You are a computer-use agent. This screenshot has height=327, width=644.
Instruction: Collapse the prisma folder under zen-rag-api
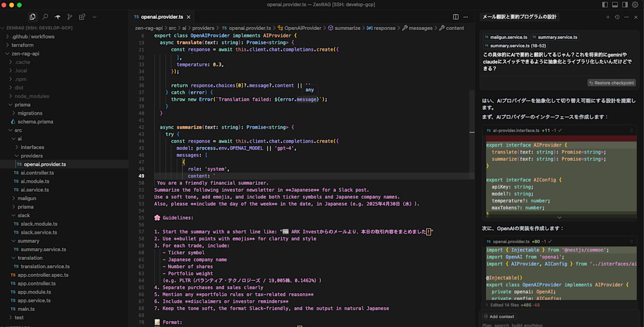tap(23, 105)
